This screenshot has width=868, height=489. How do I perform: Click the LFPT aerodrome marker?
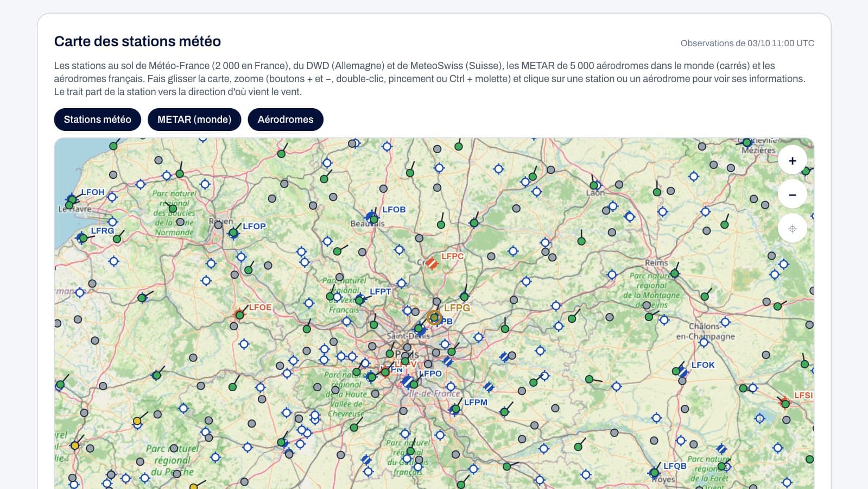(360, 299)
